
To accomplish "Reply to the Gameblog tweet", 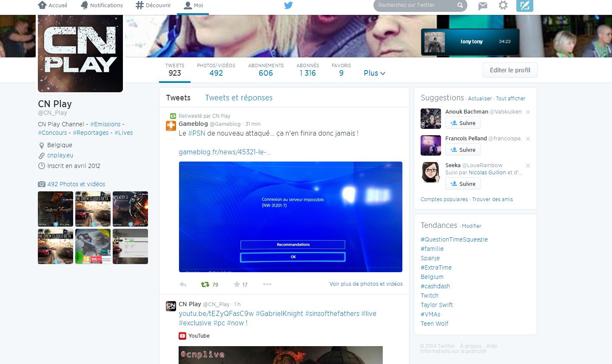I will pos(183,284).
